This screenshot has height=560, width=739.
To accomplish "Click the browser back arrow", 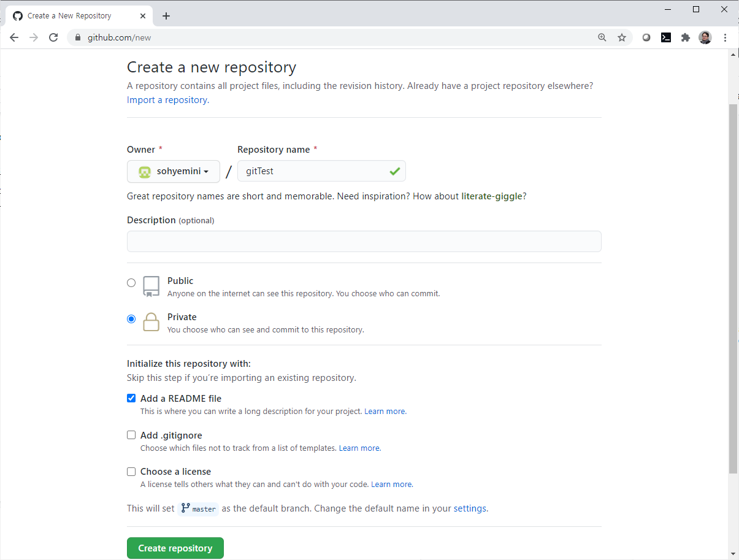I will [14, 37].
